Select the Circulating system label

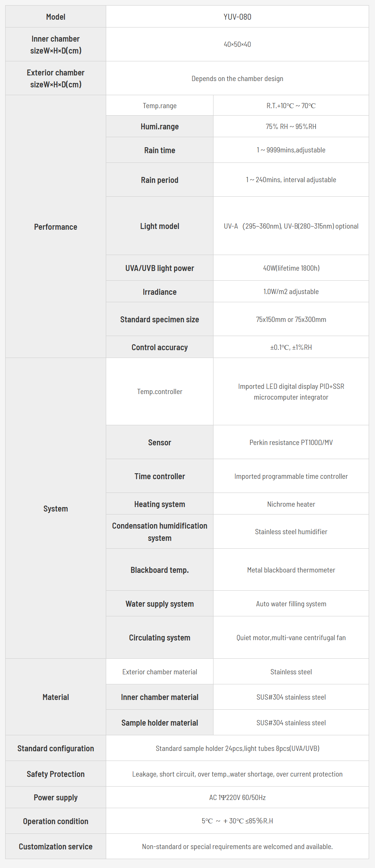coord(160,638)
